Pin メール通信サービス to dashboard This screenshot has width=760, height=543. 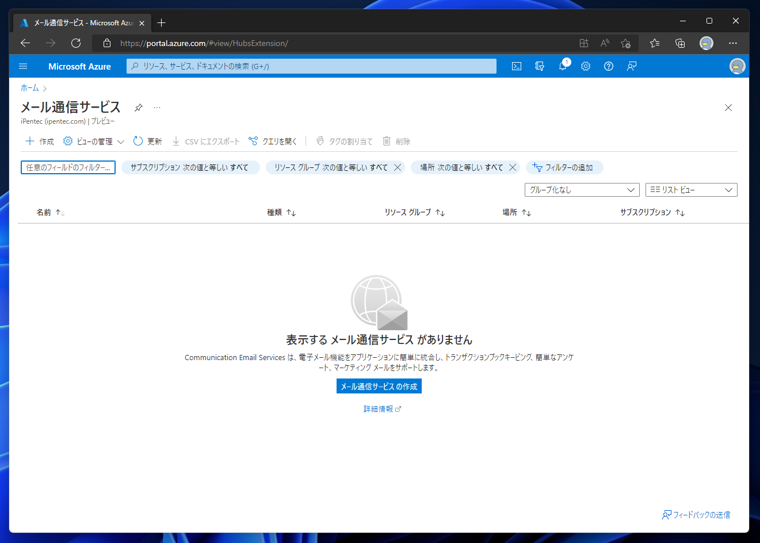(139, 107)
